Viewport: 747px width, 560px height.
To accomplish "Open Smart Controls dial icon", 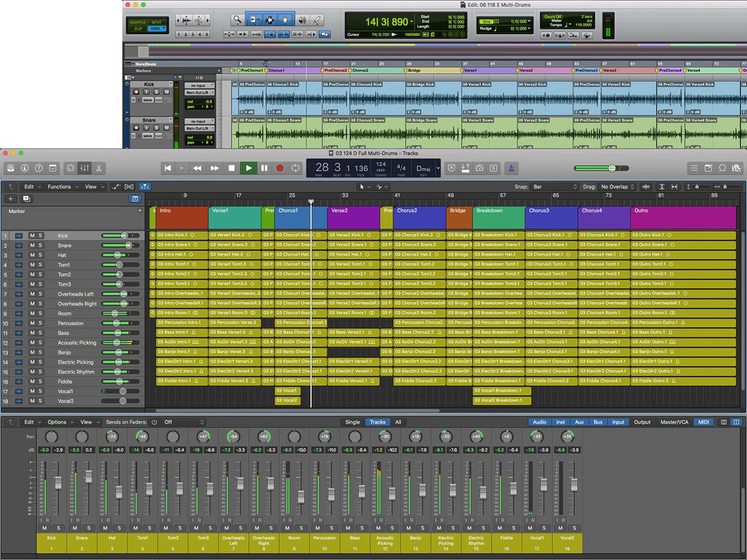I will tap(70, 168).
